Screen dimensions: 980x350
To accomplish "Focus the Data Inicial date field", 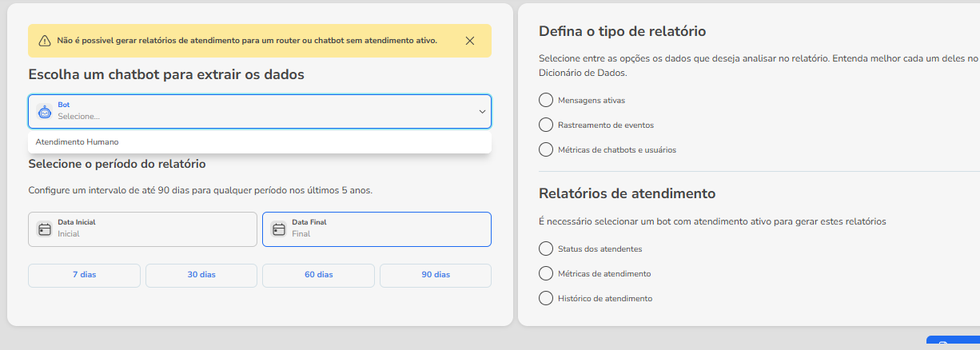I will point(142,229).
